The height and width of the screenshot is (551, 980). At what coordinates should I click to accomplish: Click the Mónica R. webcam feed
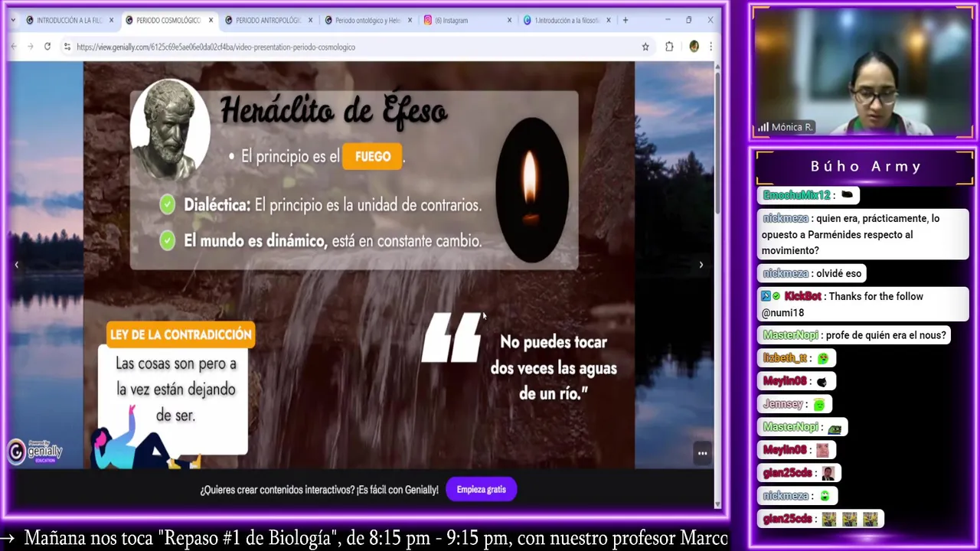(x=863, y=73)
